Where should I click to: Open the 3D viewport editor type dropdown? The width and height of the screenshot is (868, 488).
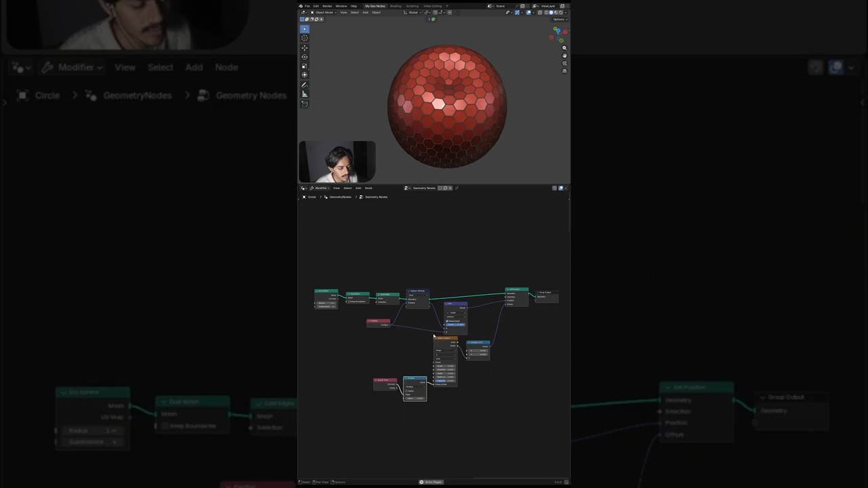(x=303, y=12)
